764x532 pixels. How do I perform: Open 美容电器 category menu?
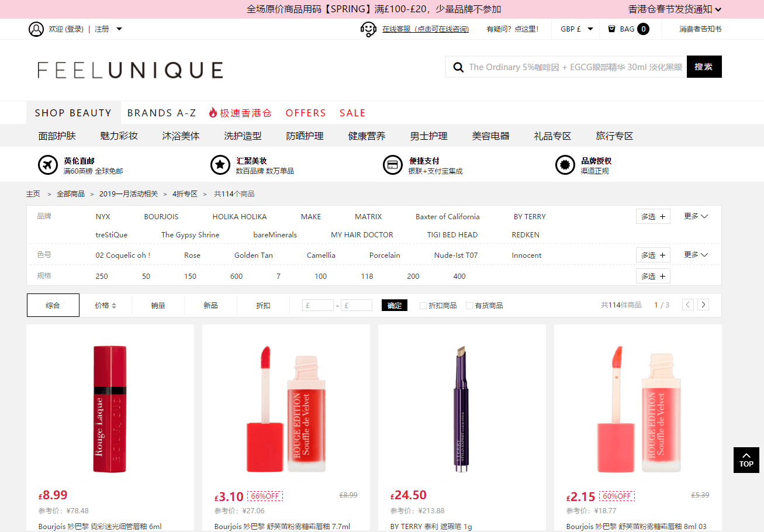pyautogui.click(x=491, y=136)
